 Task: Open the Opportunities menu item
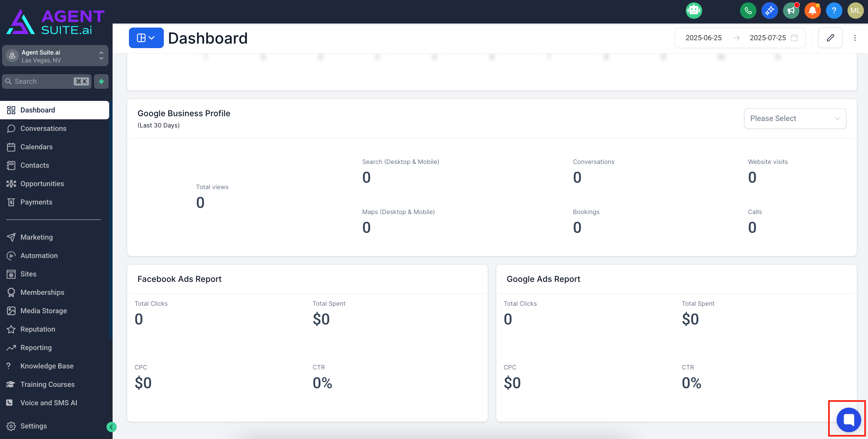point(42,184)
